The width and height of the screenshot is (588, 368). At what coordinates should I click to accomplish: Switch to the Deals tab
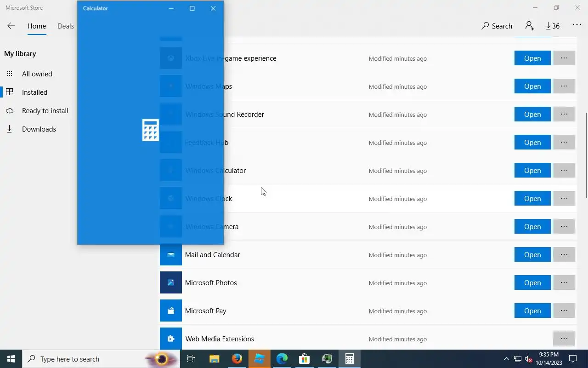[x=66, y=26]
